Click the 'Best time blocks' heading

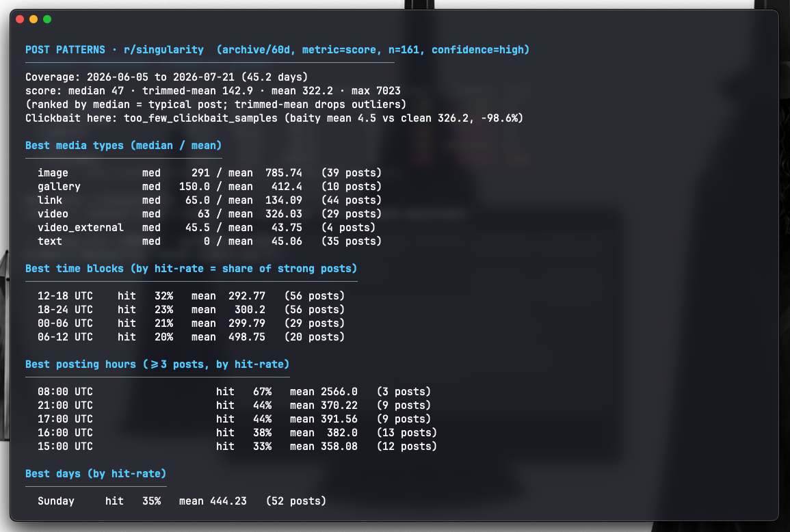pyautogui.click(x=191, y=269)
